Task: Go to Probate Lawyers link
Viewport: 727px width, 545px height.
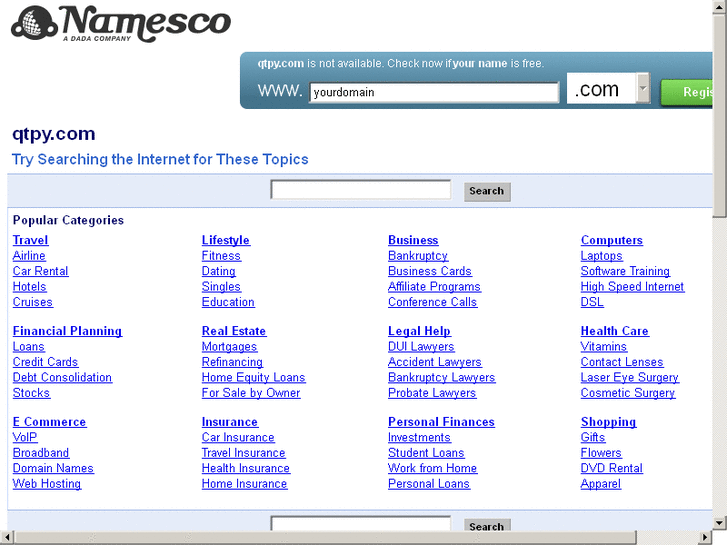Action: click(x=432, y=393)
